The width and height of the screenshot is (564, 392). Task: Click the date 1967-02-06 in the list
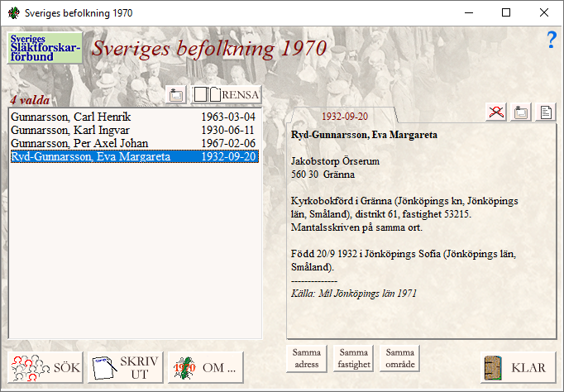point(228,144)
